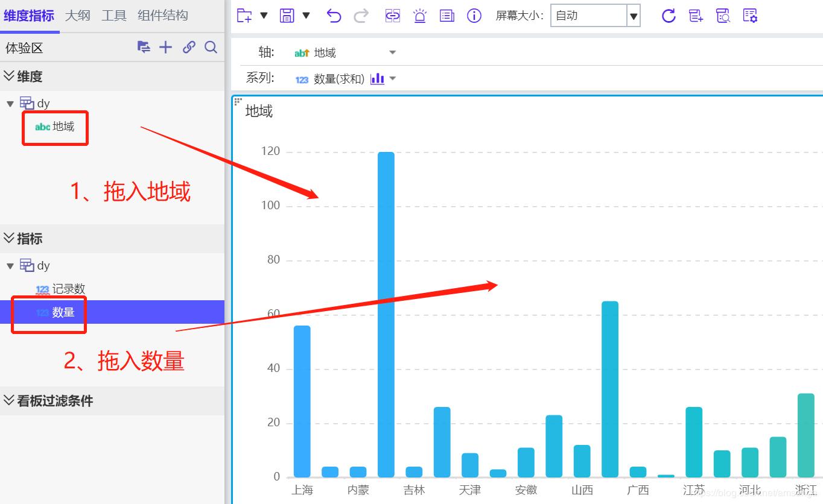This screenshot has width=823, height=504.
Task: Click the component settings icon at toolbar far right
Action: (x=750, y=16)
